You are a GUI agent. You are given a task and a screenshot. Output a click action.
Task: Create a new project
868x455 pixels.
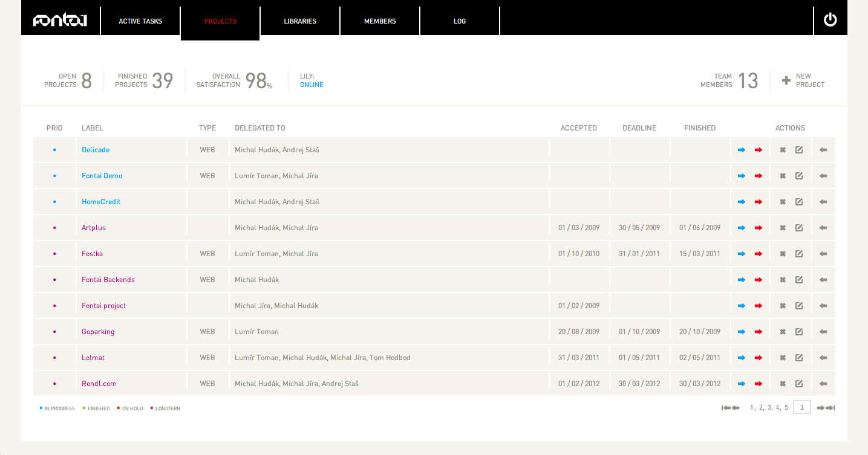pyautogui.click(x=803, y=80)
